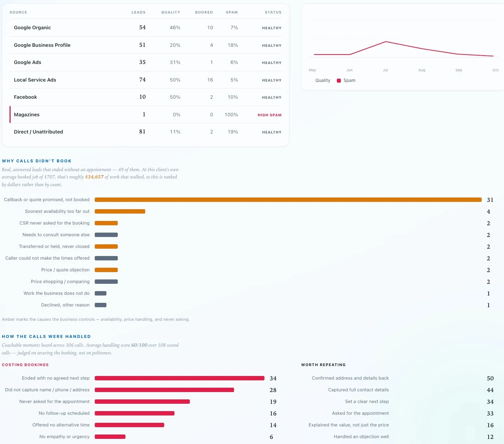
Task: Select the Google Organic source row name
Action: point(33,28)
